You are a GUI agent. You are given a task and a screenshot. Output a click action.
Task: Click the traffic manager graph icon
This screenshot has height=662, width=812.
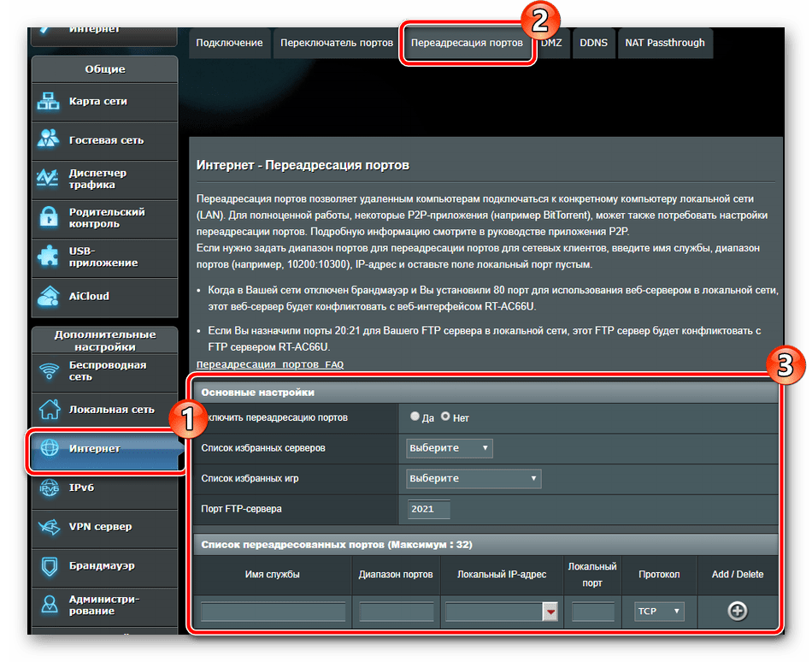(48, 178)
